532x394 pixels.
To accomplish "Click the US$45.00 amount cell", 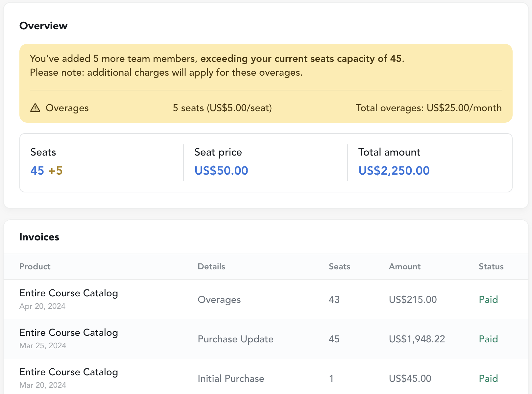I will pyautogui.click(x=410, y=379).
